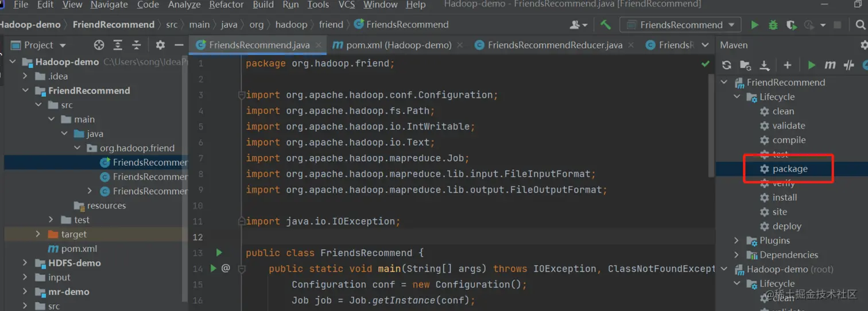Select the deploy Maven lifecycle goal
Viewport: 868px width, 311px height.
786,226
